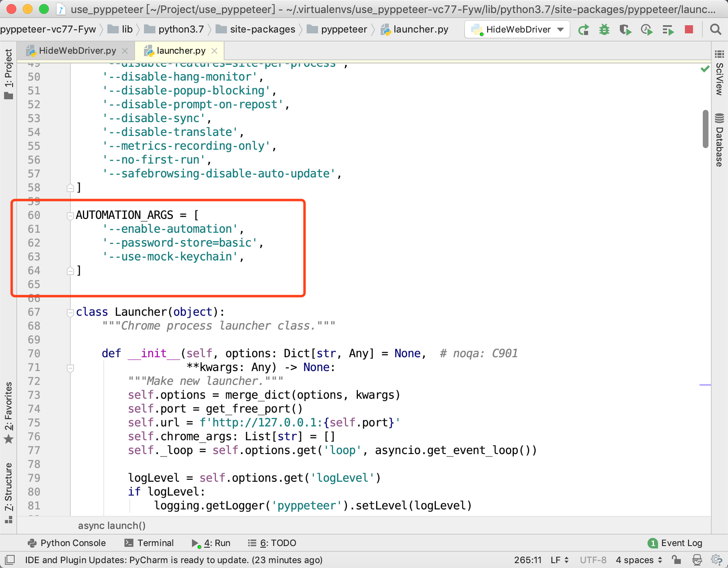Open the Run tool window
Image resolution: width=728 pixels, height=568 pixels.
click(x=211, y=543)
